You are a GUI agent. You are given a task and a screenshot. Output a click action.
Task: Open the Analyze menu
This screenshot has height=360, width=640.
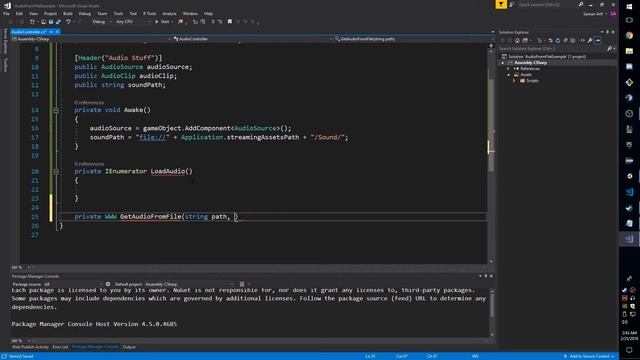pos(169,13)
